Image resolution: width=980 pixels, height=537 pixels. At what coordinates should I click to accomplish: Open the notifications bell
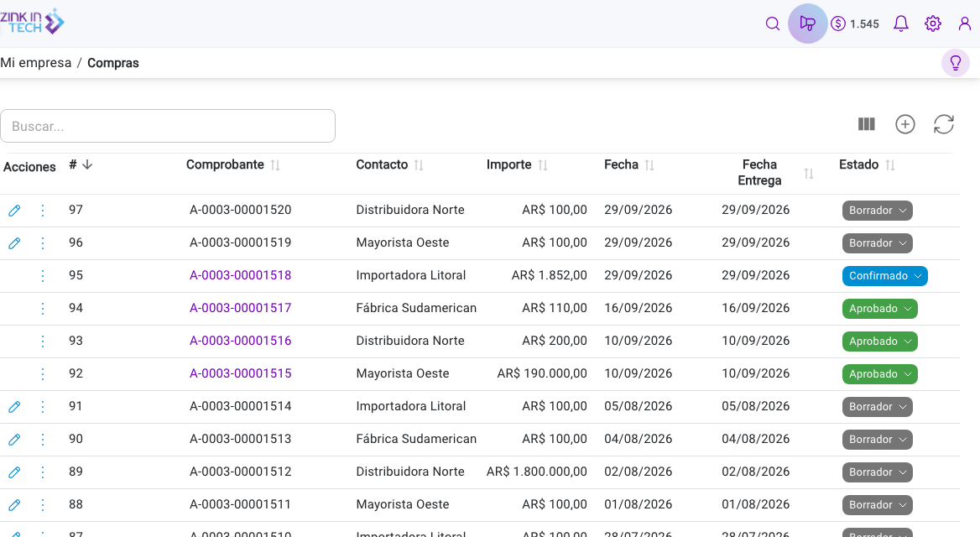900,23
